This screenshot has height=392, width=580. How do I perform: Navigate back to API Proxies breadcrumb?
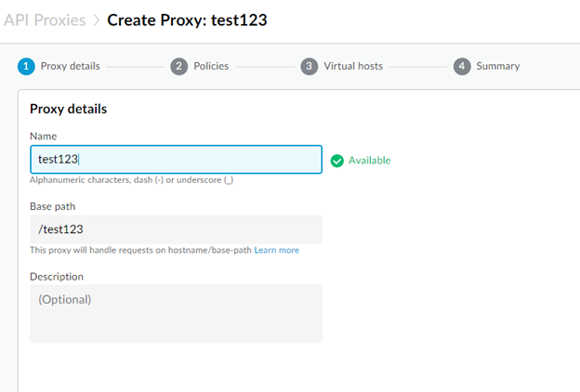[x=44, y=20]
